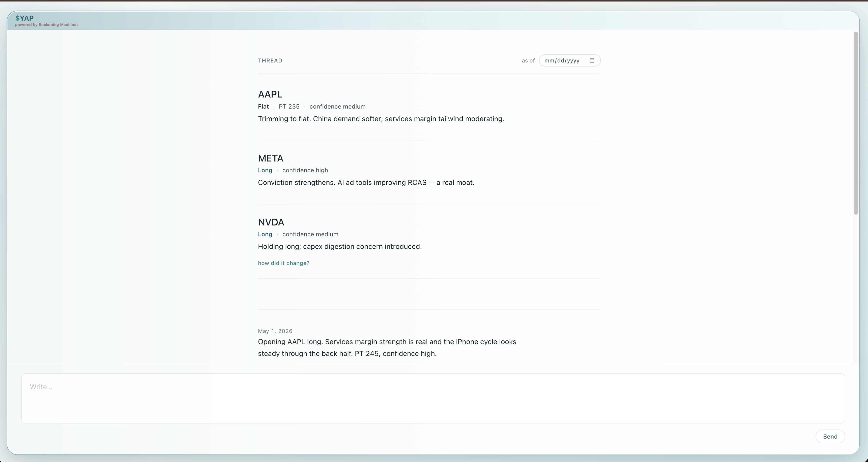Click 'Trimming to flat' AAPL note
Screen dimensions: 868x462
(x=381, y=119)
